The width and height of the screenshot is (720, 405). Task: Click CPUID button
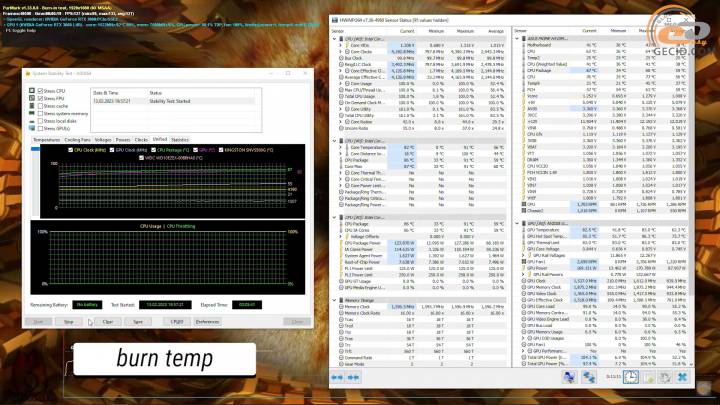177,321
